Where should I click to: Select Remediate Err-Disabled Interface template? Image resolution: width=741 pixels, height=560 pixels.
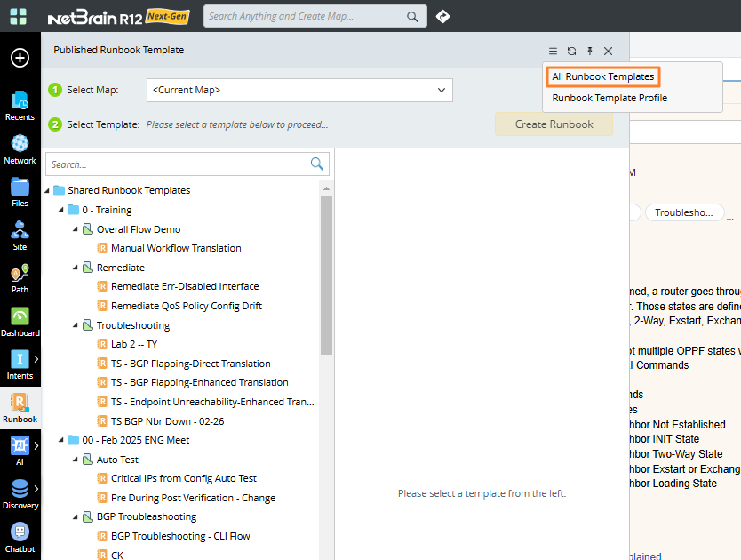pos(184,286)
